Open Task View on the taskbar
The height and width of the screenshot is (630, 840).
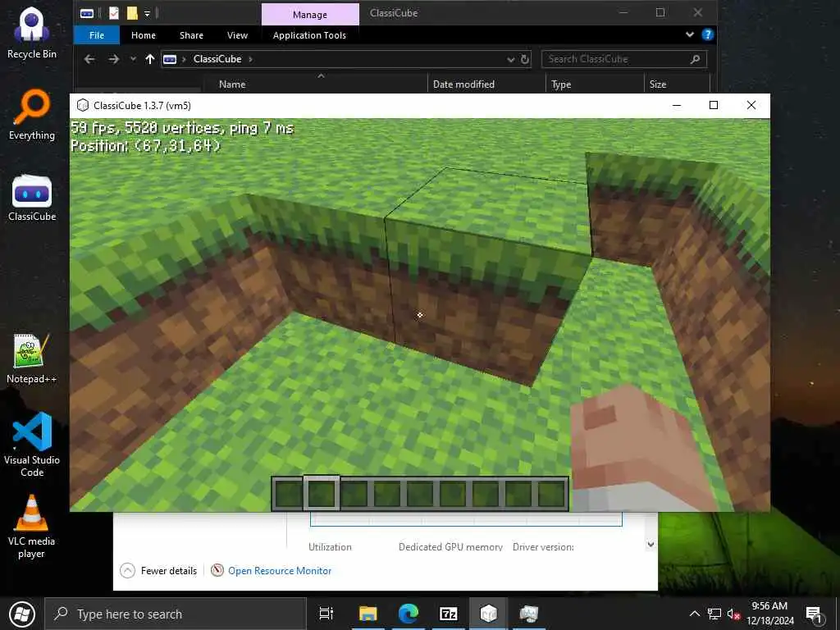coord(326,614)
